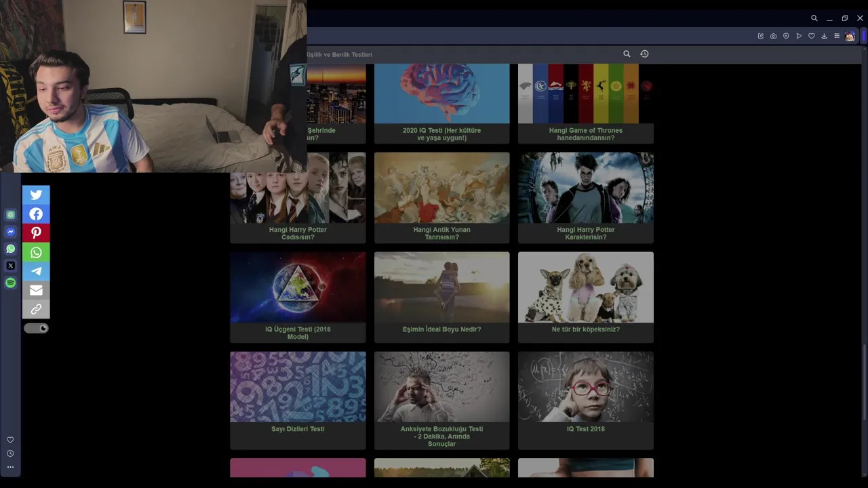Open the profile avatar icon
The height and width of the screenshot is (488, 868).
(850, 36)
